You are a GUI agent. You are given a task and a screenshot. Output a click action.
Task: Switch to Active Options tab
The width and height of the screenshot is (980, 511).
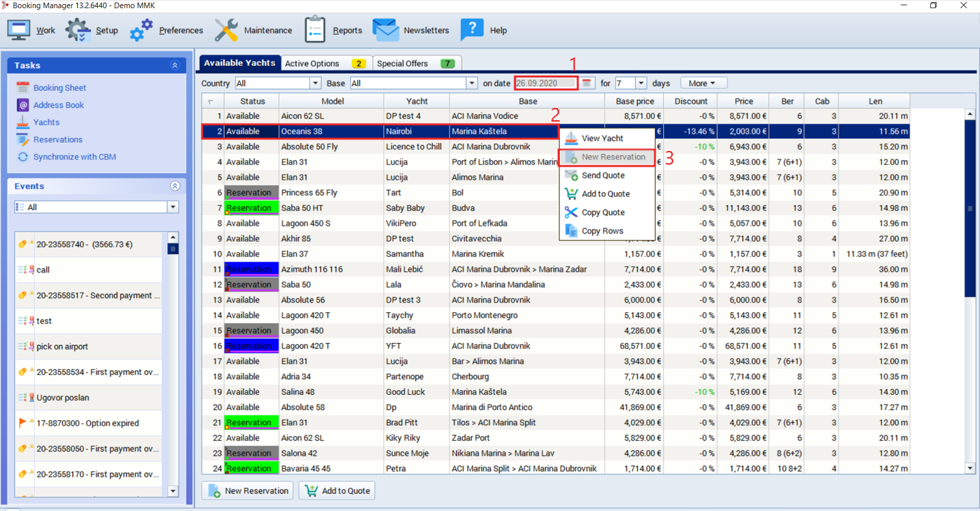click(326, 64)
